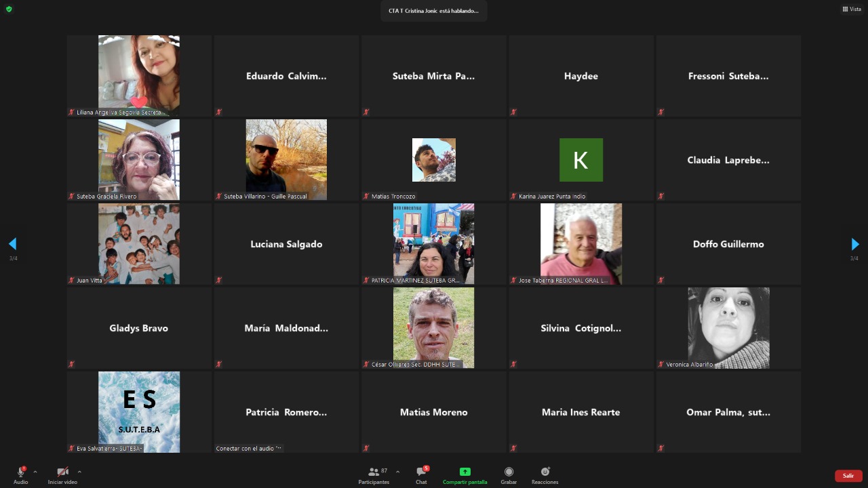This screenshot has width=868, height=488.
Task: Select the Guille Pascual video tile
Action: coord(286,160)
